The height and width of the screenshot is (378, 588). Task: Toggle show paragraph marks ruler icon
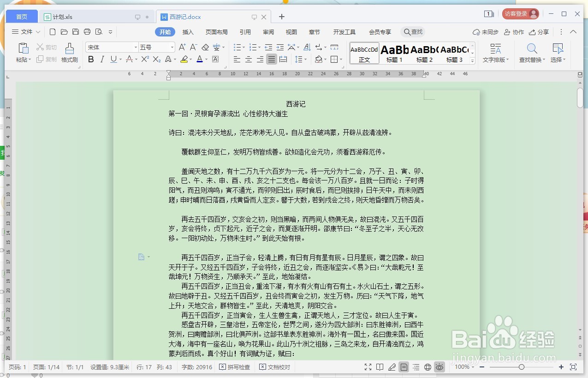[334, 47]
